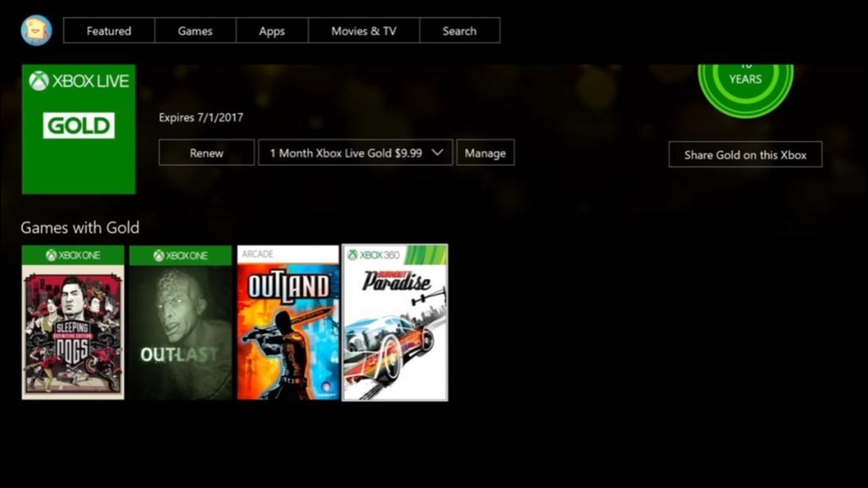Image resolution: width=868 pixels, height=488 pixels.
Task: Click the Xbox logo on the Gold tile
Action: pos(41,80)
